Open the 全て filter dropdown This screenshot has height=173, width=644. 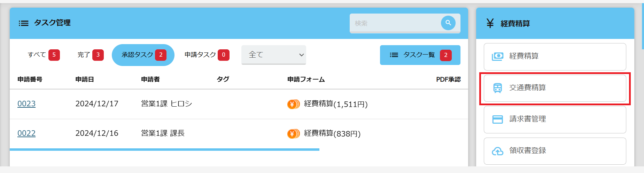(274, 55)
